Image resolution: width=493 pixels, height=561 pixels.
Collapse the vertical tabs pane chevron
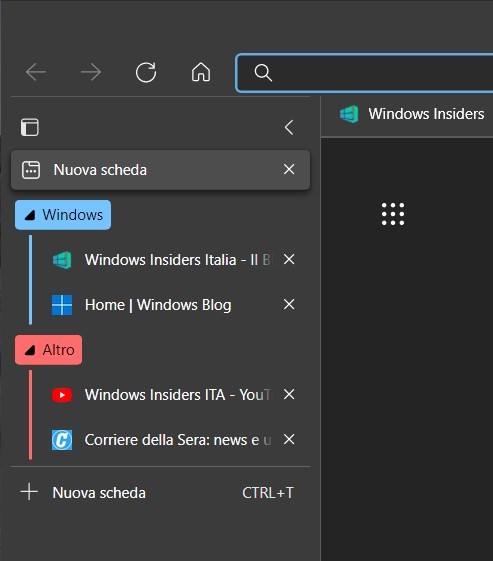[289, 127]
